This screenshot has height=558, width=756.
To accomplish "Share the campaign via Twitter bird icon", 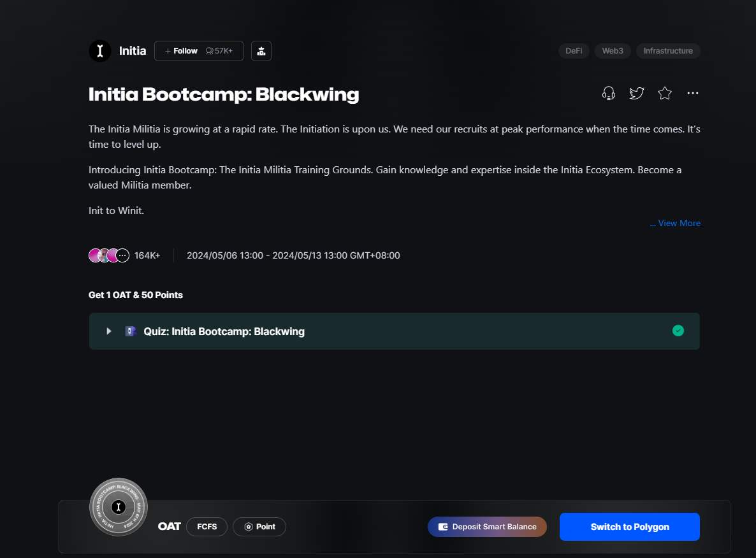I will [637, 93].
